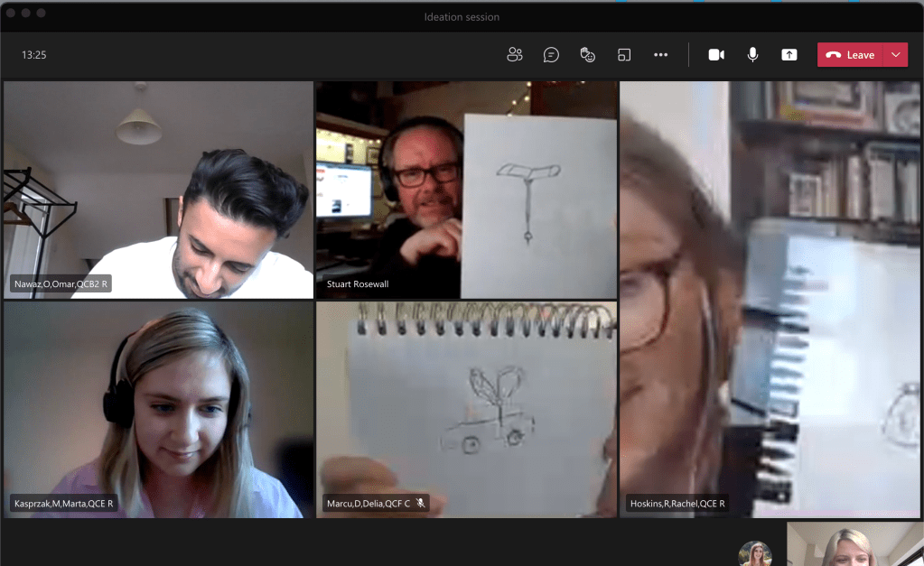Click the Ideation session window title
This screenshot has width=924, height=566.
point(462,17)
